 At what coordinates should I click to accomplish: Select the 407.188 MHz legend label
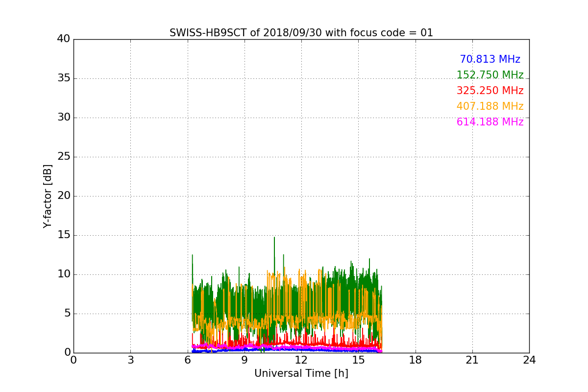pyautogui.click(x=490, y=106)
